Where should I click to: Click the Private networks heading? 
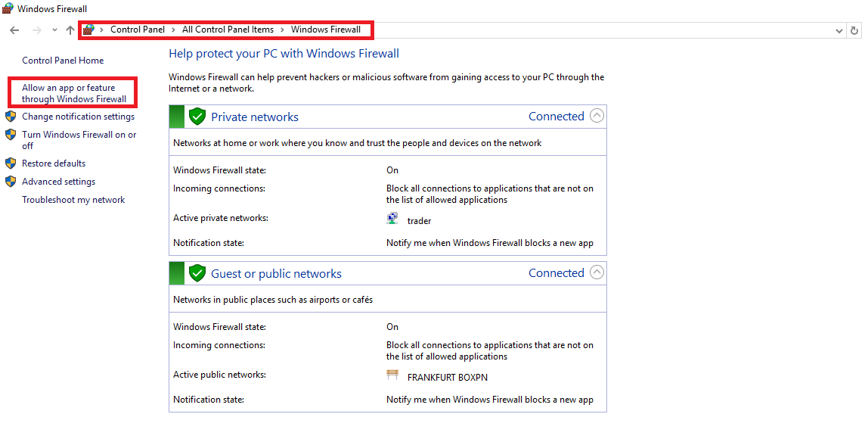[x=255, y=117]
